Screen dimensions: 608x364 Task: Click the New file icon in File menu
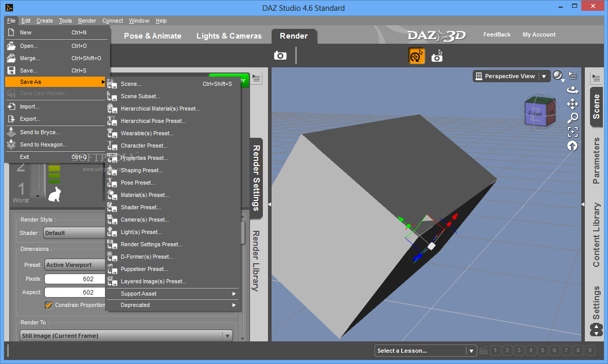click(x=11, y=32)
